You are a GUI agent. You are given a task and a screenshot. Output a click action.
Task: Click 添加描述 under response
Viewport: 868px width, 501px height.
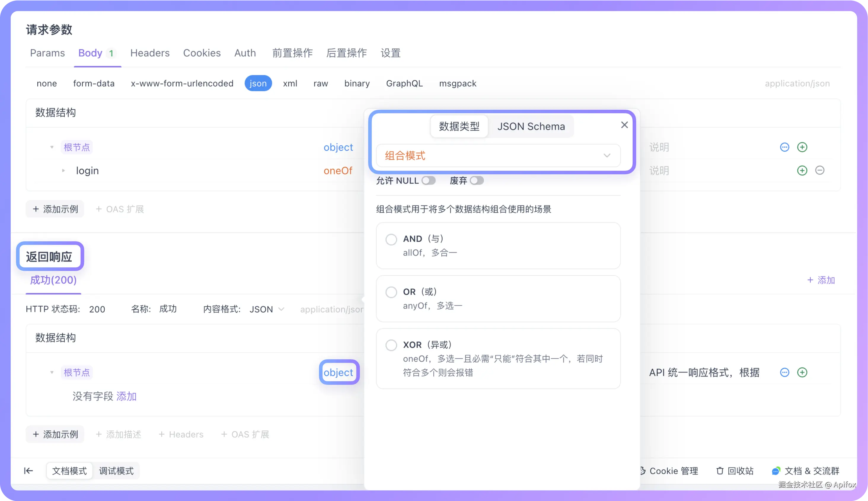(118, 434)
